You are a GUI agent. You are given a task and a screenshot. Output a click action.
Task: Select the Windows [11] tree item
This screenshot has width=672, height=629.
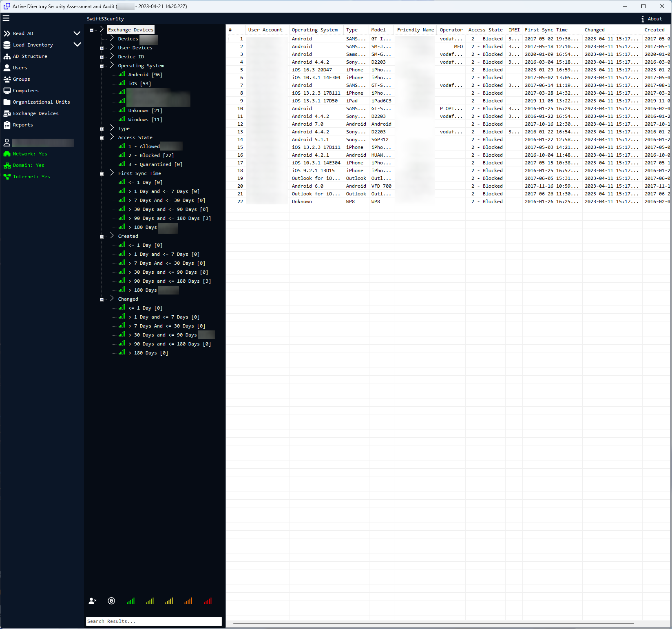145,120
